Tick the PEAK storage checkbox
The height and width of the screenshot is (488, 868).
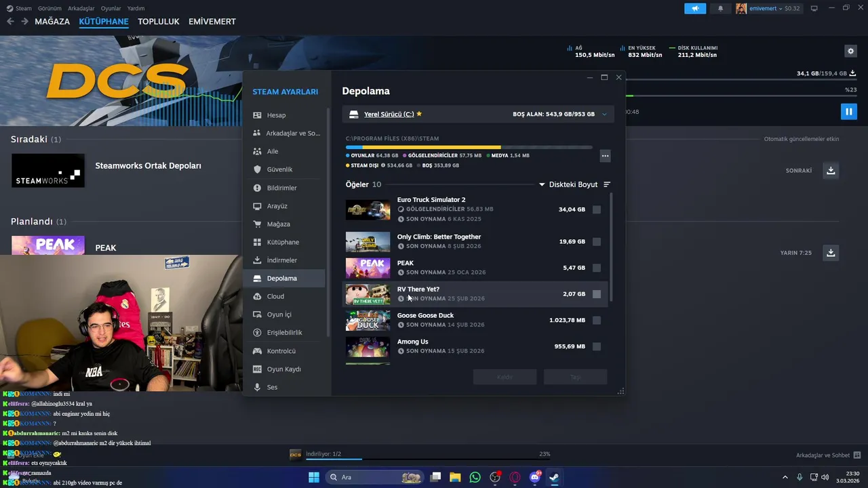(597, 268)
